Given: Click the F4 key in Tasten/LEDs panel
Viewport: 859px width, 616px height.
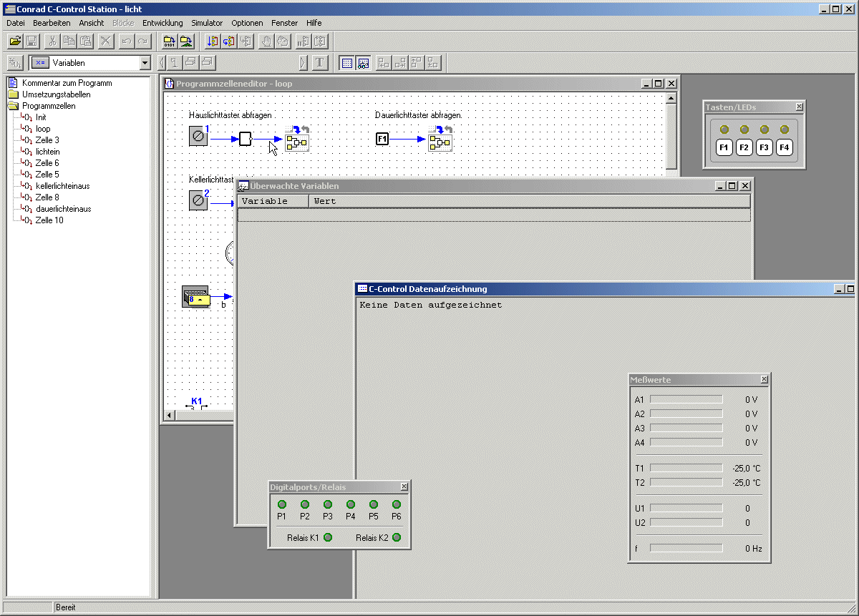Looking at the screenshot, I should [785, 148].
